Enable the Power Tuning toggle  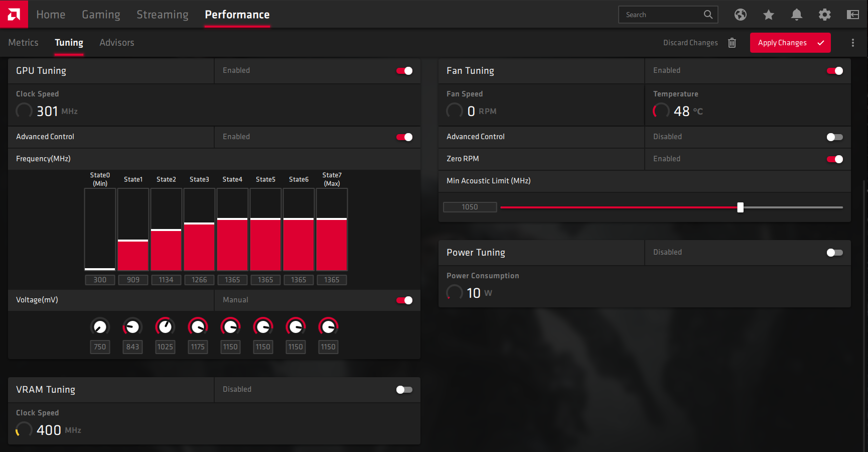pyautogui.click(x=834, y=253)
